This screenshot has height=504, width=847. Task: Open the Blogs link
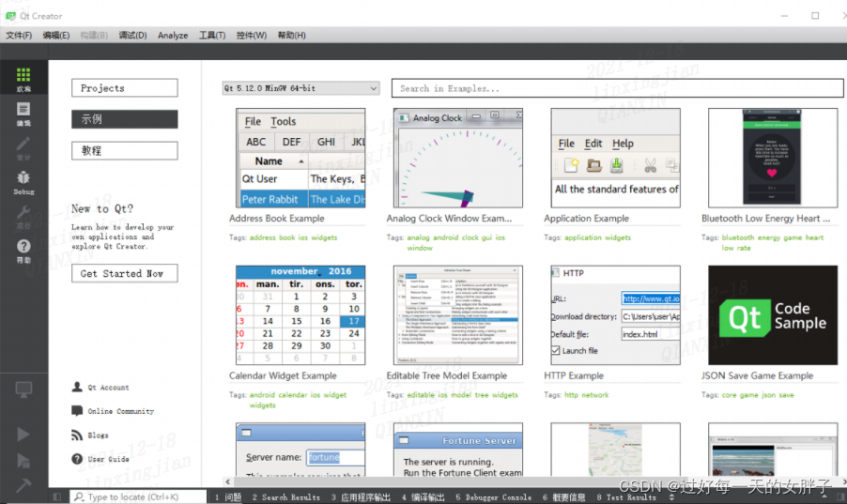point(99,435)
